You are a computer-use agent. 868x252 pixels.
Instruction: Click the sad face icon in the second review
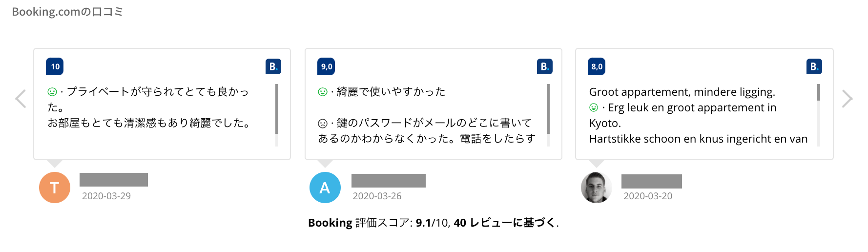pos(323,123)
